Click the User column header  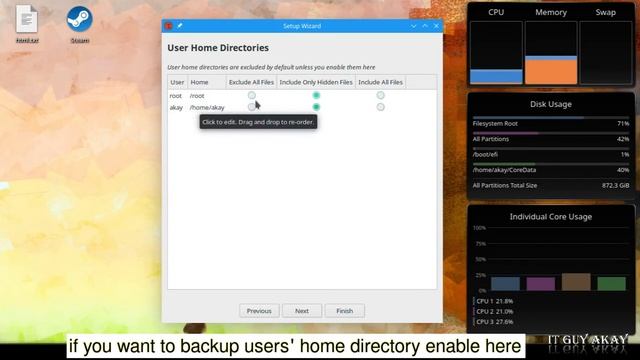tap(177, 82)
